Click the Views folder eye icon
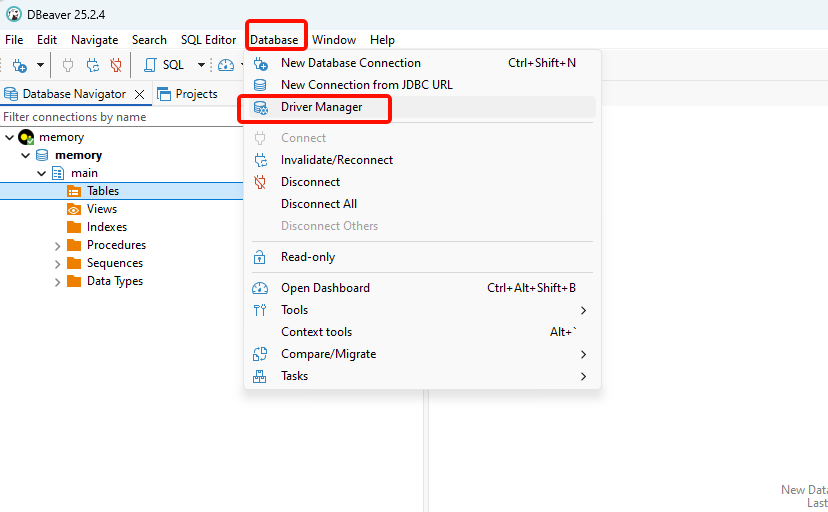 [x=74, y=209]
